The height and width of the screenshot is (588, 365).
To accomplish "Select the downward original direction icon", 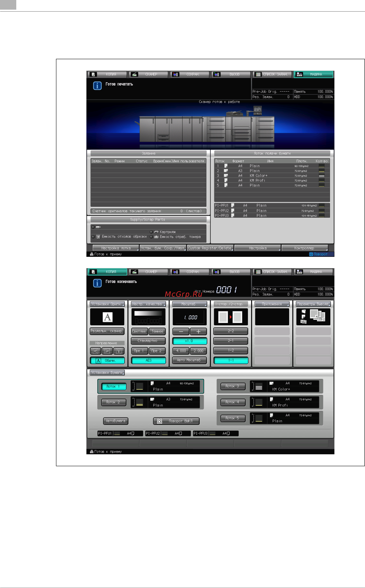I will tap(119, 351).
